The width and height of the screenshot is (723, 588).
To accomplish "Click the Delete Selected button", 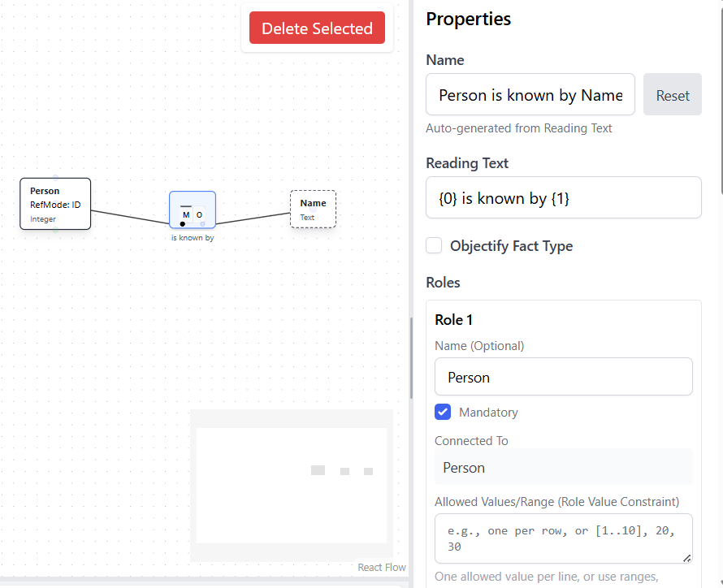I will (317, 27).
